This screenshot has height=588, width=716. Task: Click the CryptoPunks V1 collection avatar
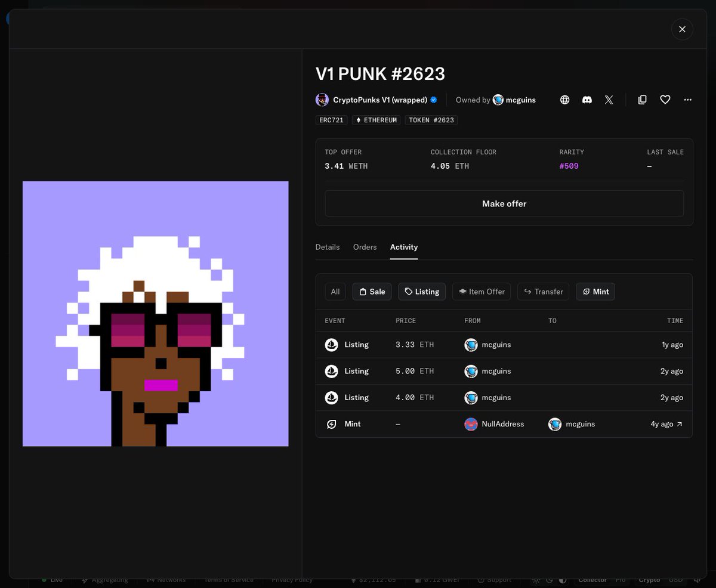point(322,100)
